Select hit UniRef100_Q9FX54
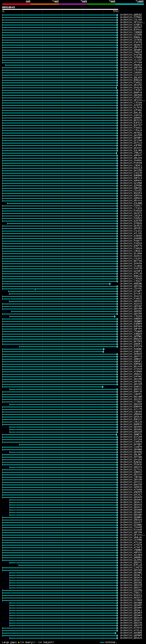The image size is (146, 644). 131,67
